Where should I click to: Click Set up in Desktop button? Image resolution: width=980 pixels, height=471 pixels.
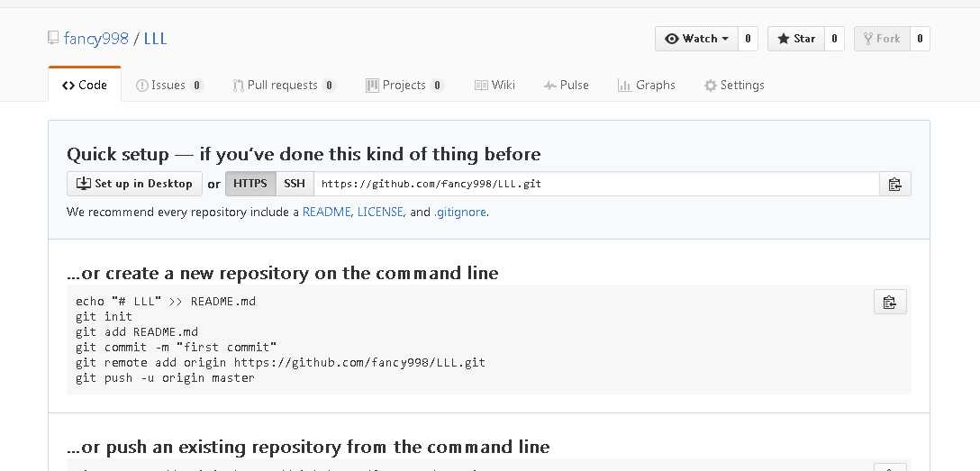[x=134, y=184]
